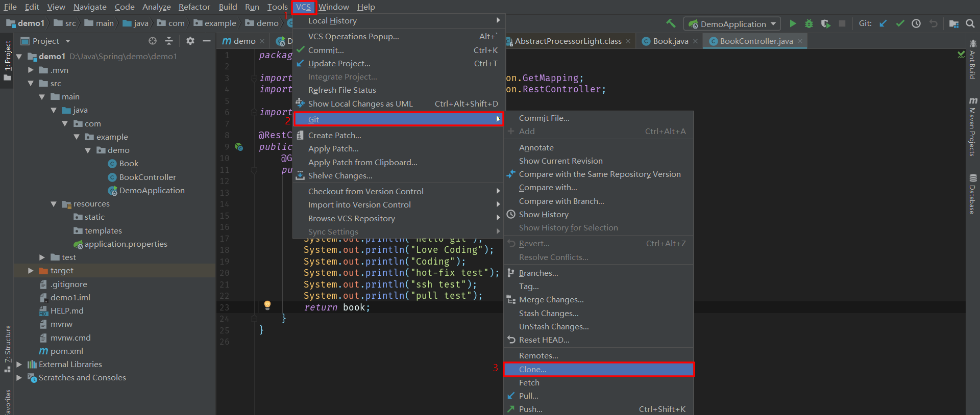Close the Book.java editor tab
Image resolution: width=980 pixels, height=415 pixels.
coord(695,41)
